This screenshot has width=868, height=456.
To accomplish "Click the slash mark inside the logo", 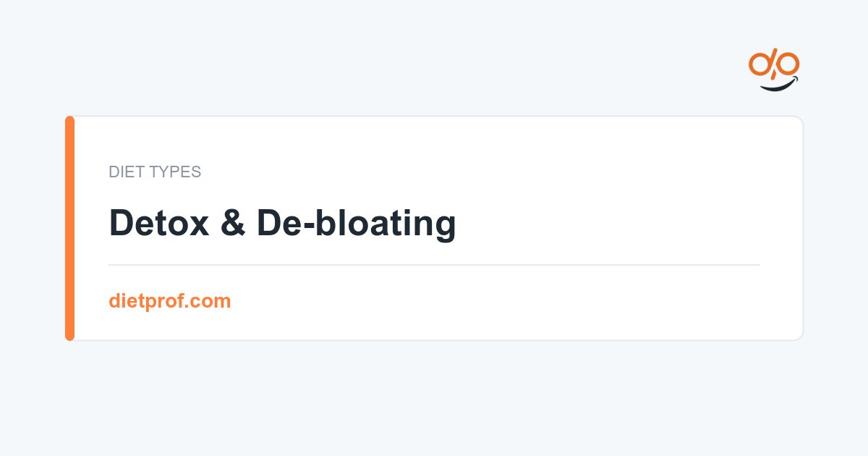I will pos(774,65).
